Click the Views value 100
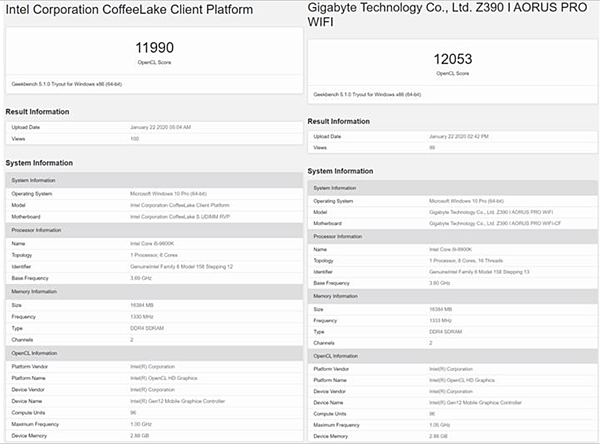Viewport: 600px width, 444px height. 134,139
